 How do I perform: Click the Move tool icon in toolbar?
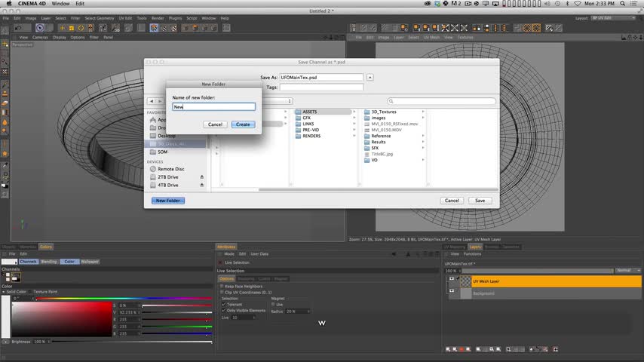(x=62, y=28)
